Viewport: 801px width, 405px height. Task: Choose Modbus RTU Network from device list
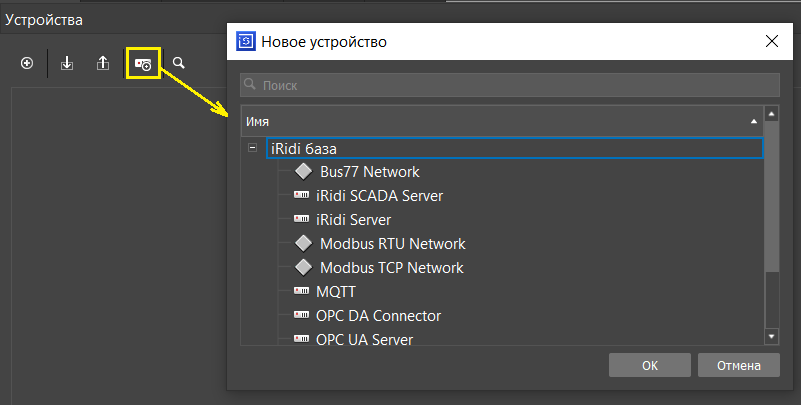click(x=392, y=244)
